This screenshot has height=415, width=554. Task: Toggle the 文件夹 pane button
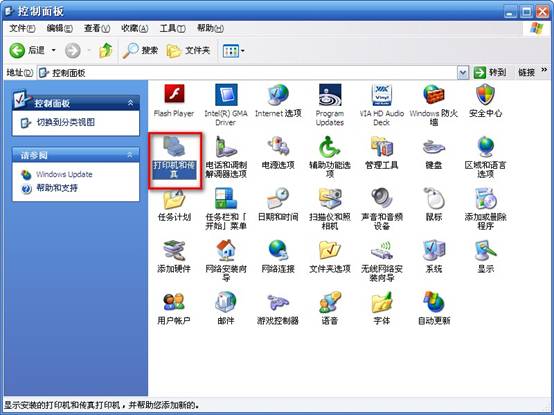(x=189, y=51)
